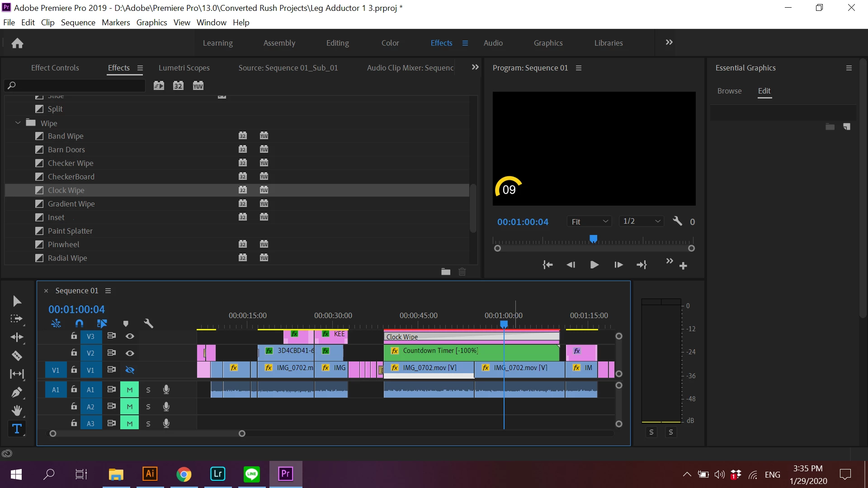
Task: Play the sequence in Program Monitor
Action: [594, 265]
